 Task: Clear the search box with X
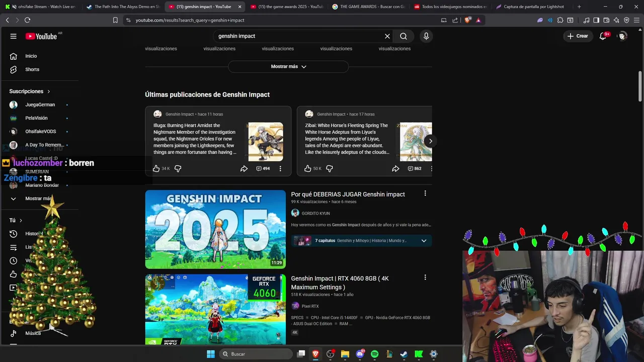pyautogui.click(x=387, y=36)
